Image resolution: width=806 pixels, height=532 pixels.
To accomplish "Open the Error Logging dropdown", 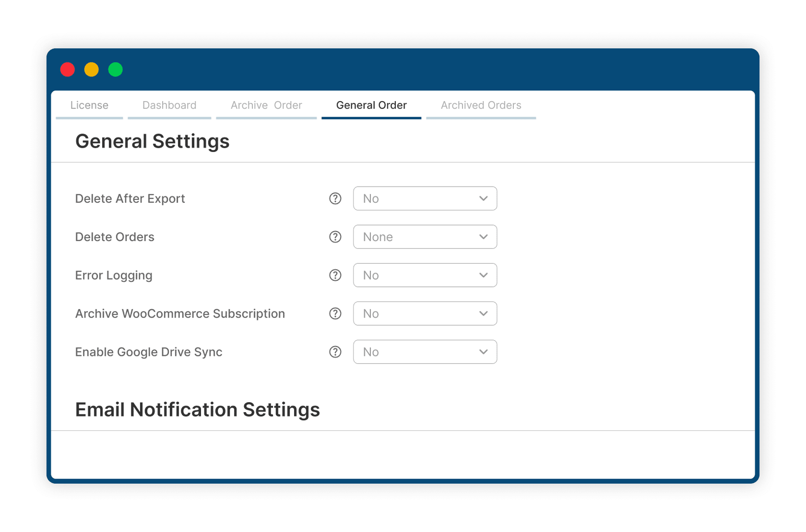I will (425, 275).
